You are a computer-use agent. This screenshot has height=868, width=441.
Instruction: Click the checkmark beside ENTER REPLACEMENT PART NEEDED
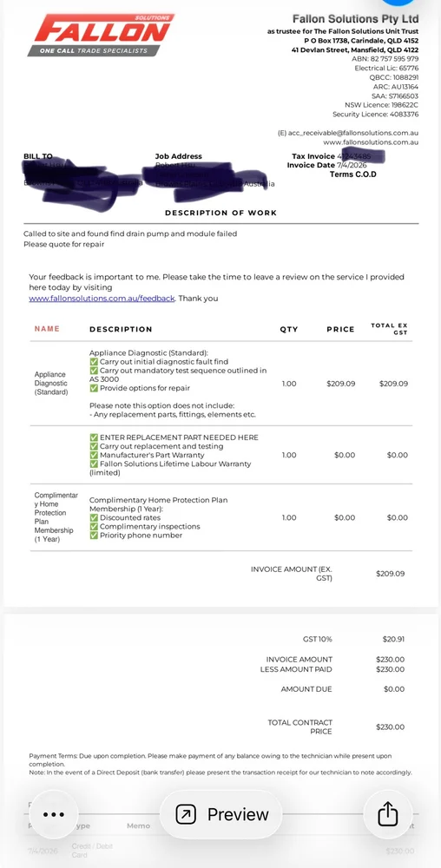tap(94, 437)
